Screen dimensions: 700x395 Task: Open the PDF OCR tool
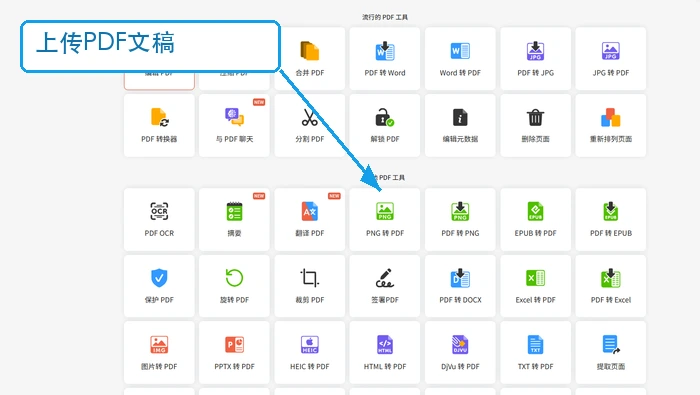[x=159, y=219]
